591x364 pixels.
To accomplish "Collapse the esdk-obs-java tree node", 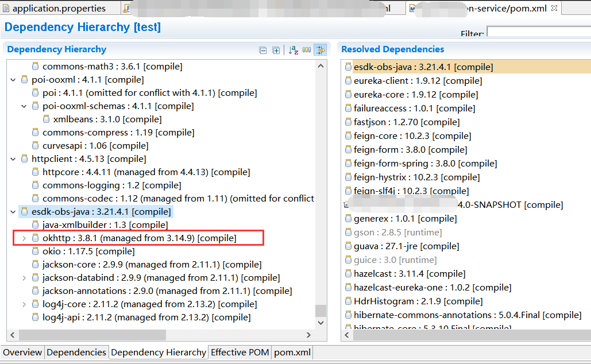I will [x=13, y=211].
